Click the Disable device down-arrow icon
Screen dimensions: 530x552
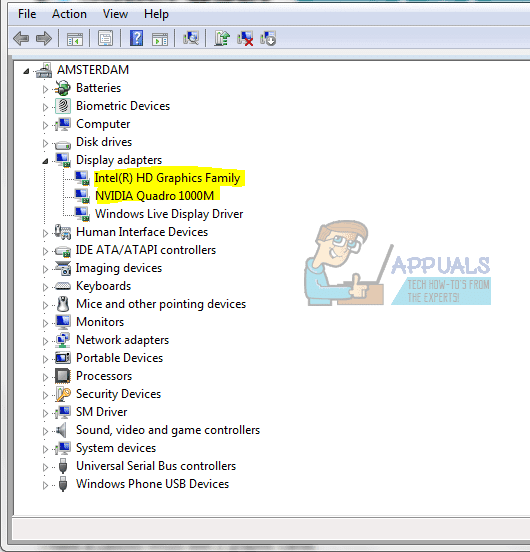[x=268, y=38]
